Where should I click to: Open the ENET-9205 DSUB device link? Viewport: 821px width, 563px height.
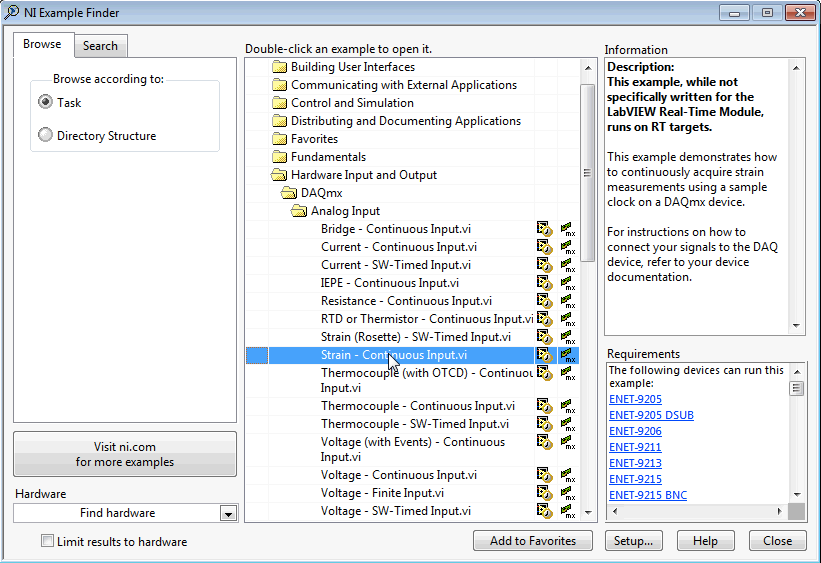click(651, 415)
